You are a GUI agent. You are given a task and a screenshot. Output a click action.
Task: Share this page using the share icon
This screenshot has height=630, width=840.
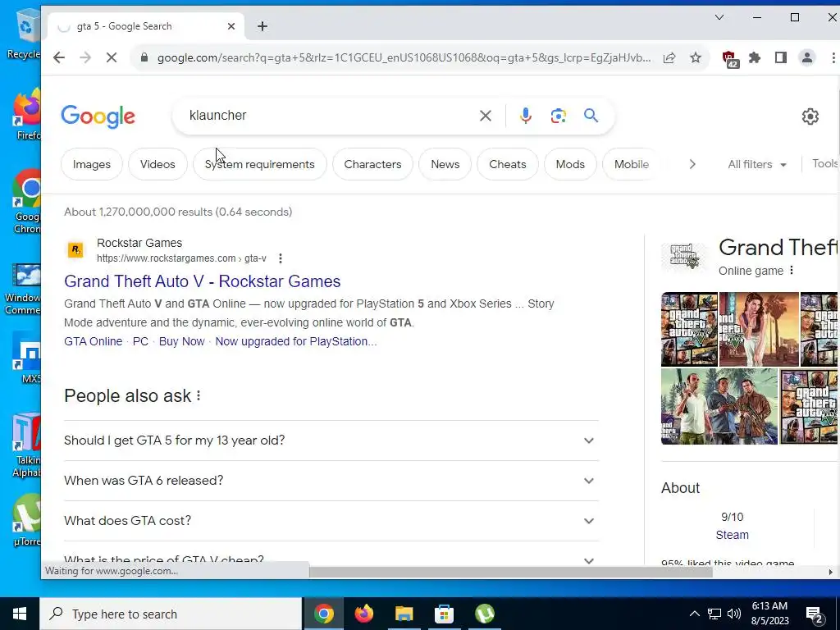click(x=669, y=58)
